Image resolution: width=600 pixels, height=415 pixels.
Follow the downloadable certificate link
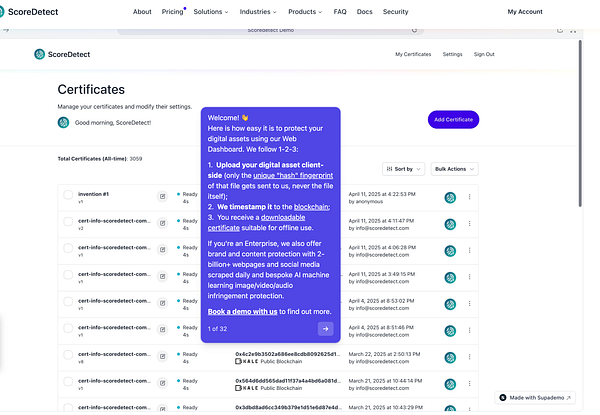(x=256, y=223)
